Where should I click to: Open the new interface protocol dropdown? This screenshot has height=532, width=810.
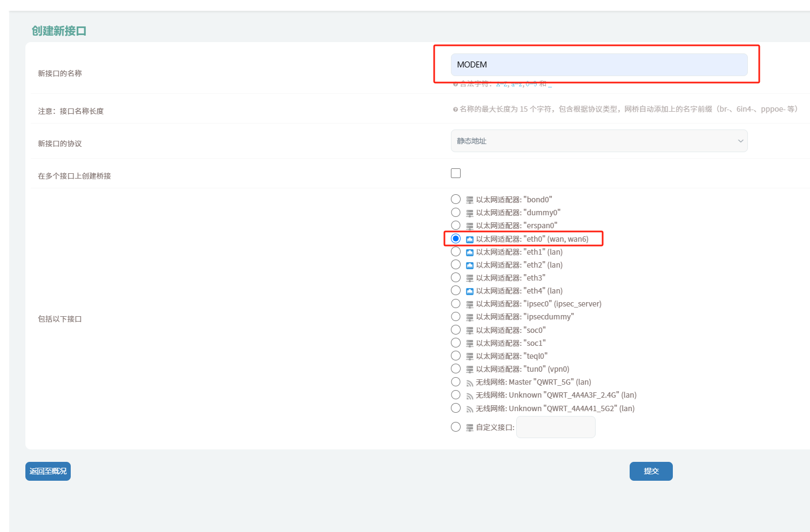598,141
